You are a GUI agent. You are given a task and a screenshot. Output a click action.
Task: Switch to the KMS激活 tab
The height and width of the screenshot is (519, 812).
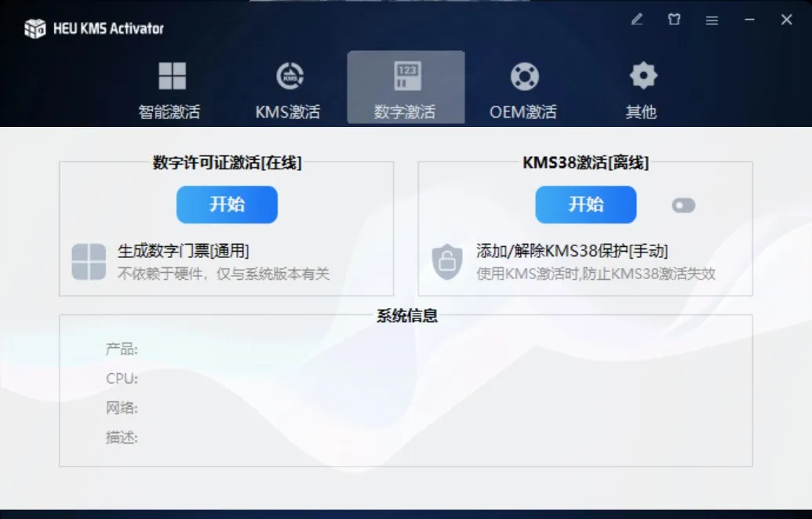click(288, 89)
